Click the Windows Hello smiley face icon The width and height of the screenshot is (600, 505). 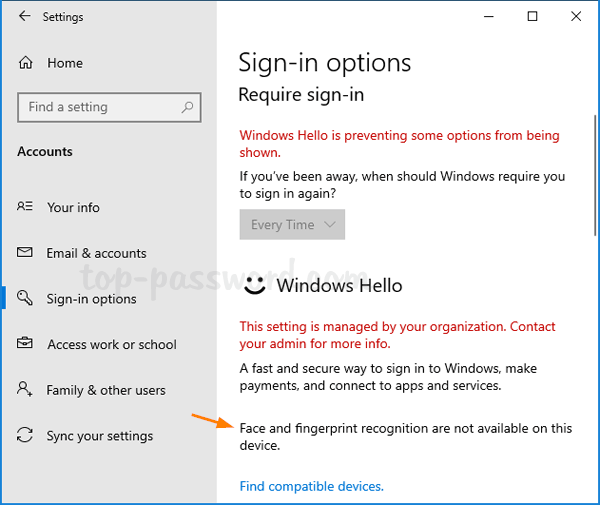point(254,286)
